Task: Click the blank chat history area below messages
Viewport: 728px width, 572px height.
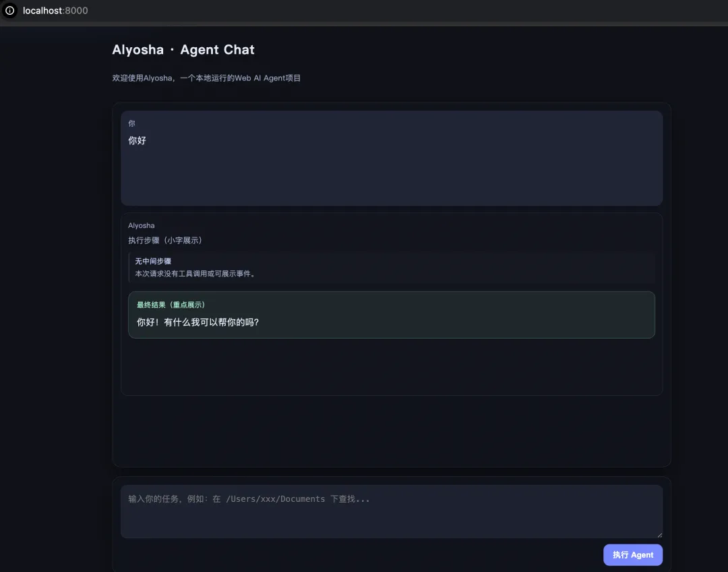Action: coord(391,430)
